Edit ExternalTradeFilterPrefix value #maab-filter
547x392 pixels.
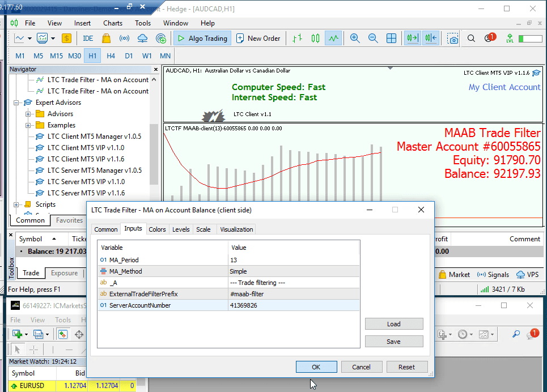coord(294,294)
